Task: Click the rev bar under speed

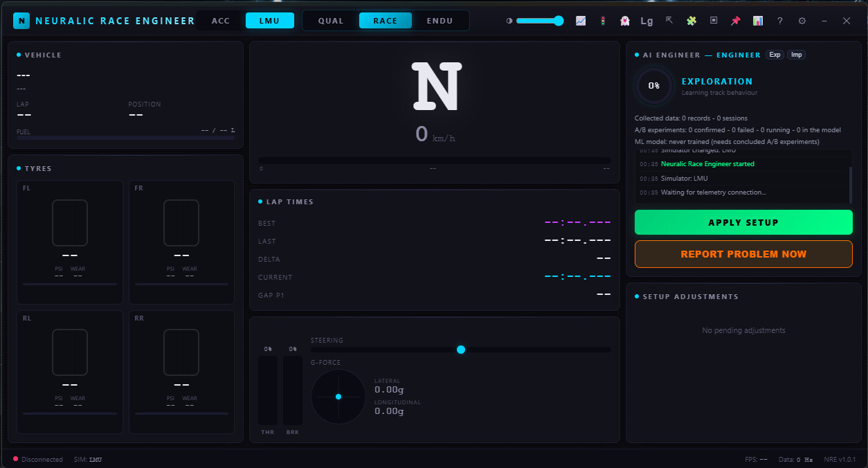Action: pyautogui.click(x=435, y=161)
